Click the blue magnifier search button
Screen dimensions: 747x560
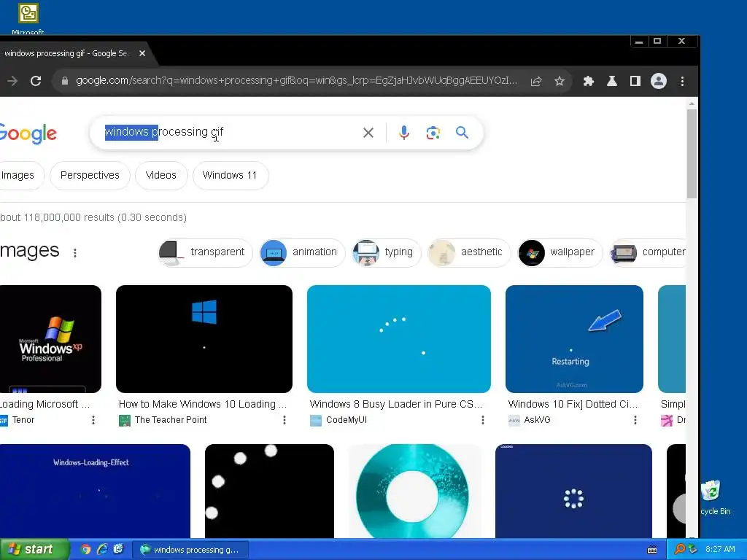tap(462, 133)
